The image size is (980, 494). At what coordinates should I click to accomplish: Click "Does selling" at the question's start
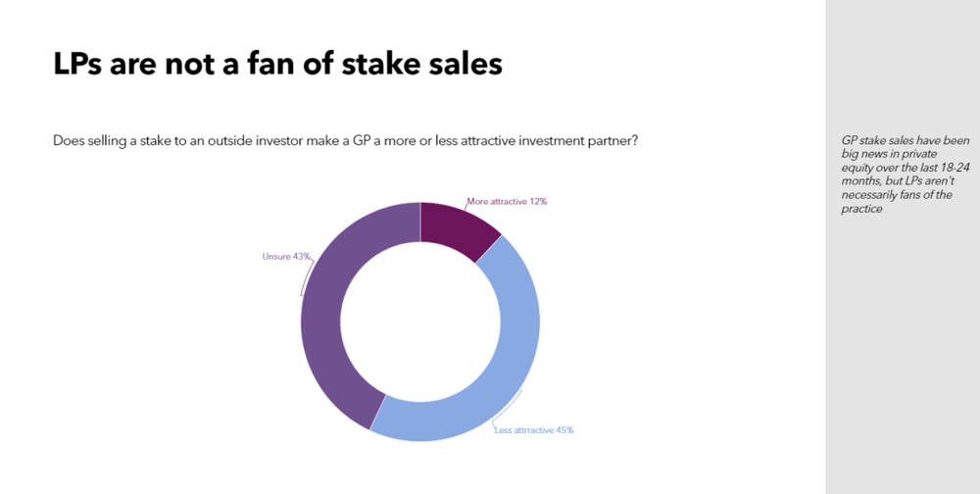[x=84, y=141]
